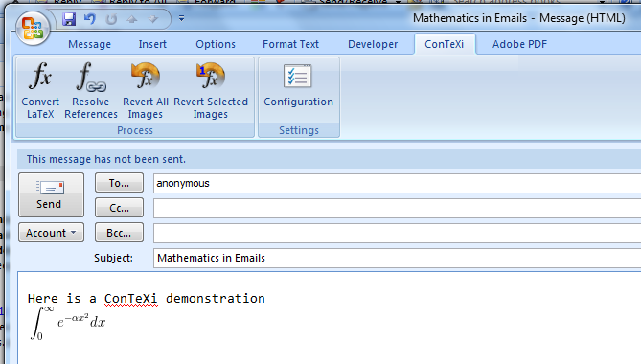Open the Adobe PDF tab
641x364 pixels.
point(519,44)
